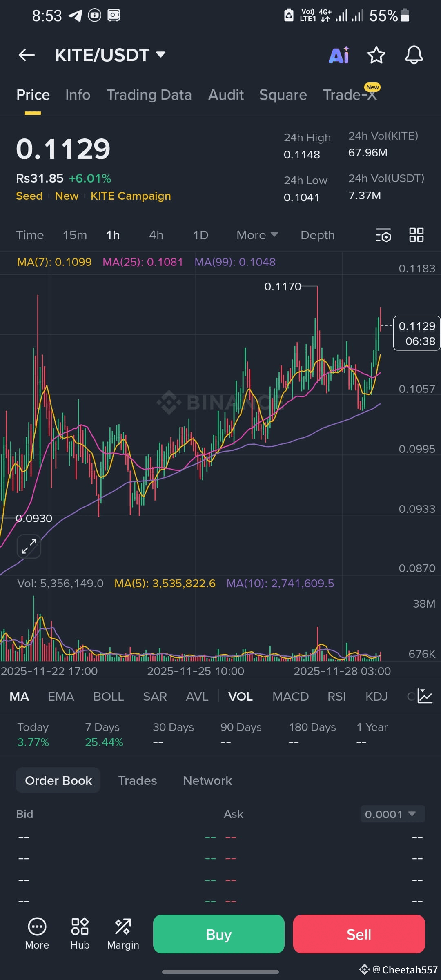
Task: Tap 24h Vol(USDT) 7.37M value
Action: click(364, 195)
